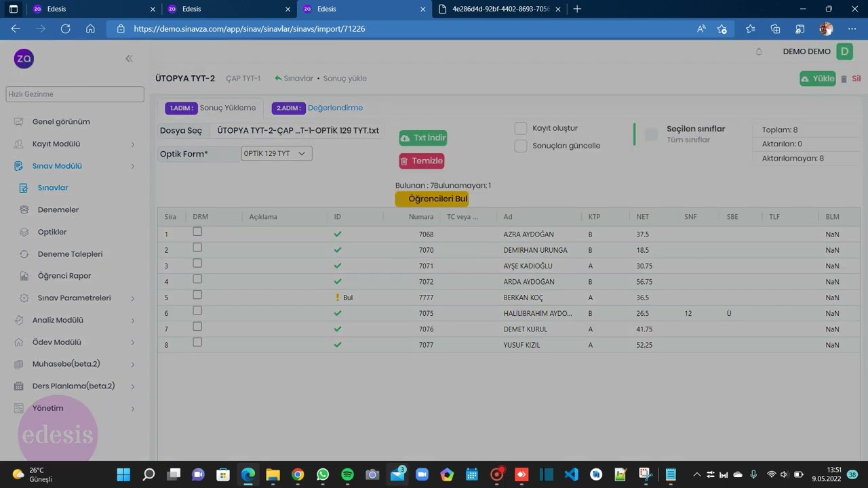The height and width of the screenshot is (488, 868).
Task: Click the number 7777 cell
Action: point(426,298)
